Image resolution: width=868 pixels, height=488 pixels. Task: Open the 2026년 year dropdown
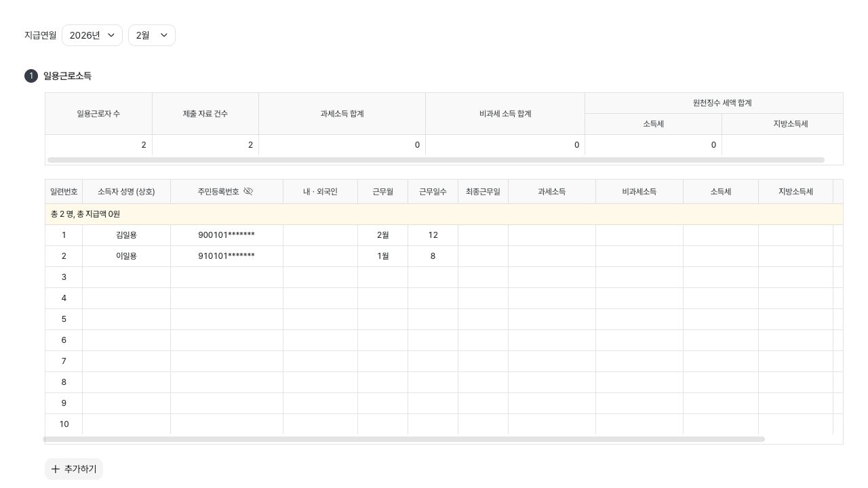92,35
